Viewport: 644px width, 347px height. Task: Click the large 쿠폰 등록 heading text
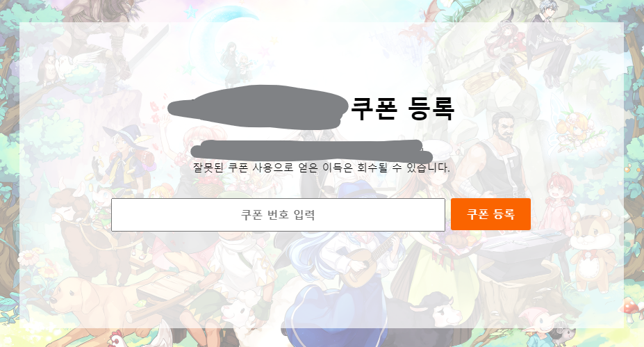click(x=402, y=108)
